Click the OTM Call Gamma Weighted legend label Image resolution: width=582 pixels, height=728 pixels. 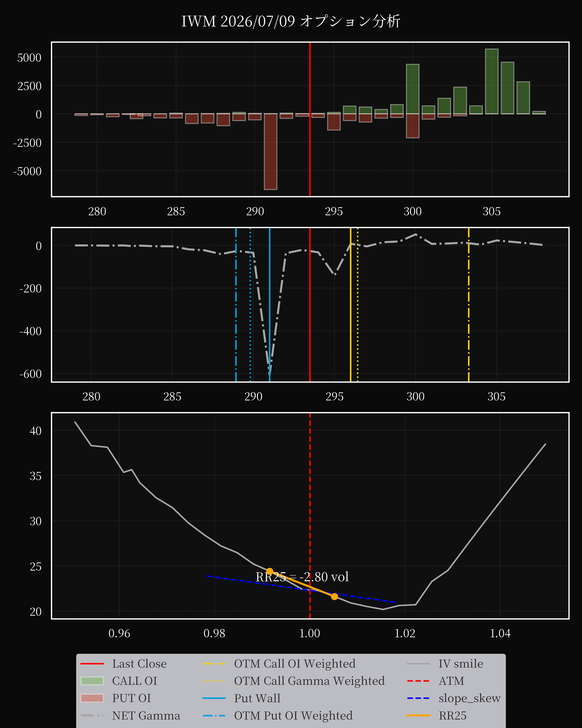point(309,681)
